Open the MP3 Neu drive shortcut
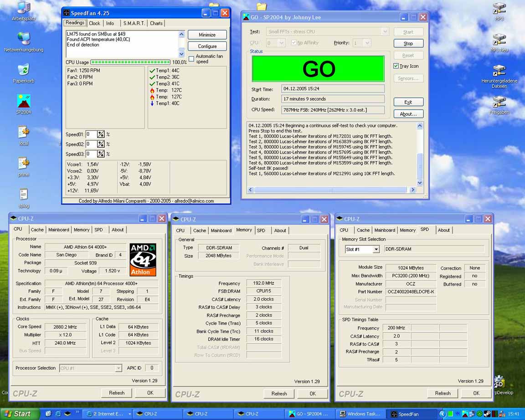This screenshot has height=420, width=525. [x=499, y=42]
